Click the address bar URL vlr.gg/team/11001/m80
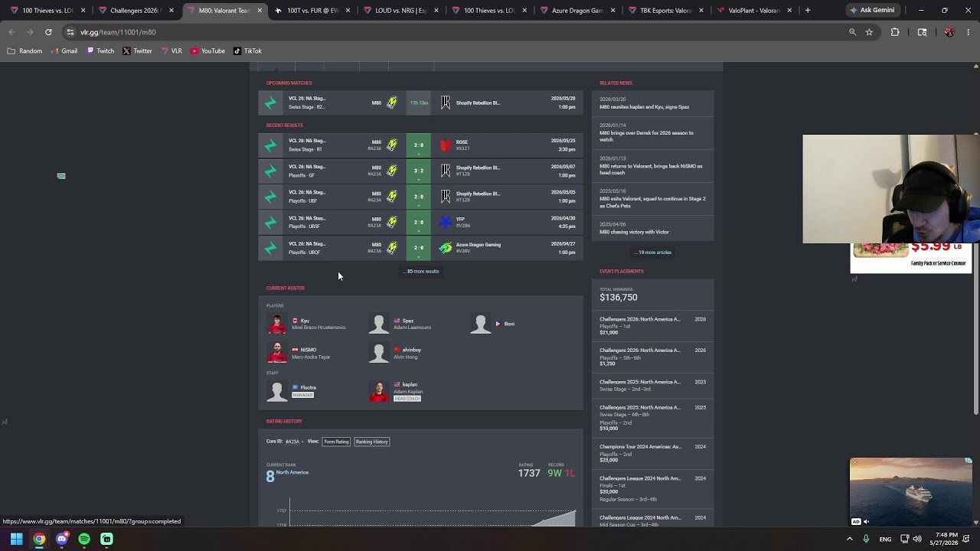Image resolution: width=980 pixels, height=551 pixels. pyautogui.click(x=118, y=32)
